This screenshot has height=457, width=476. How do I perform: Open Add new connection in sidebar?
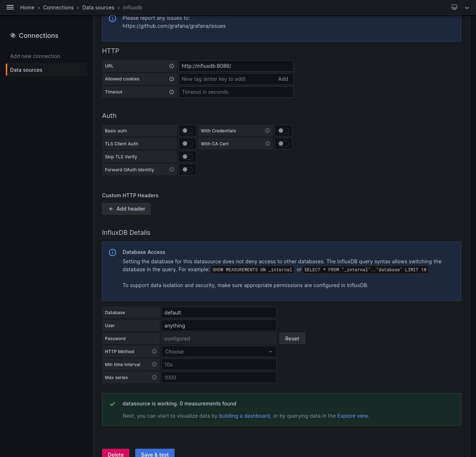tap(35, 56)
